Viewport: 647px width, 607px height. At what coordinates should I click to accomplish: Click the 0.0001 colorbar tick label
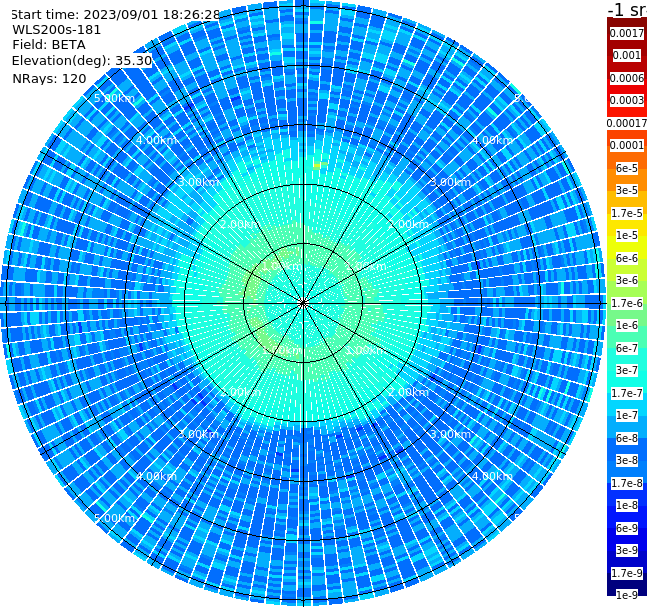pyautogui.click(x=627, y=145)
